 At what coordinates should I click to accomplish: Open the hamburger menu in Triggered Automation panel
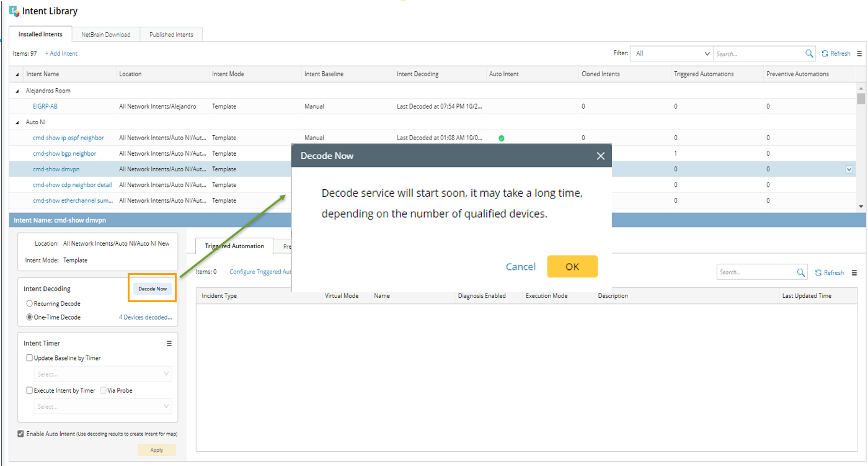tap(854, 272)
